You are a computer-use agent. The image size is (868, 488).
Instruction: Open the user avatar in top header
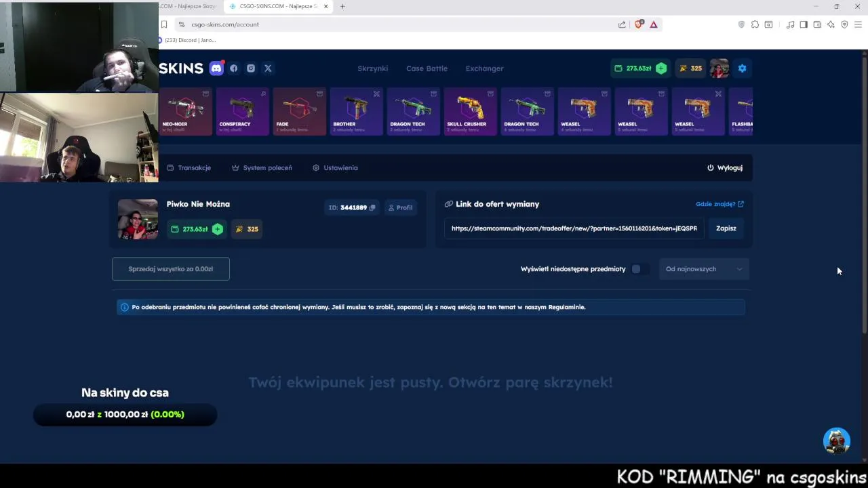point(719,68)
